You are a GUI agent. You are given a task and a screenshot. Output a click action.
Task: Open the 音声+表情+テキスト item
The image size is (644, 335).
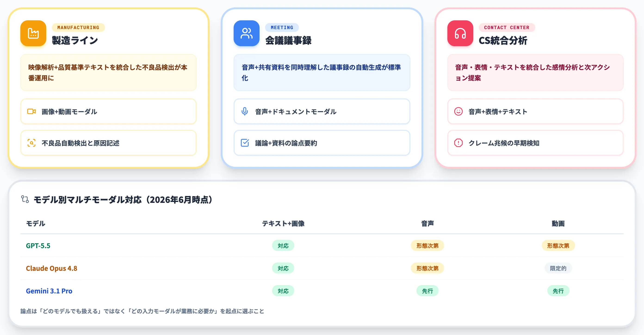[536, 111]
